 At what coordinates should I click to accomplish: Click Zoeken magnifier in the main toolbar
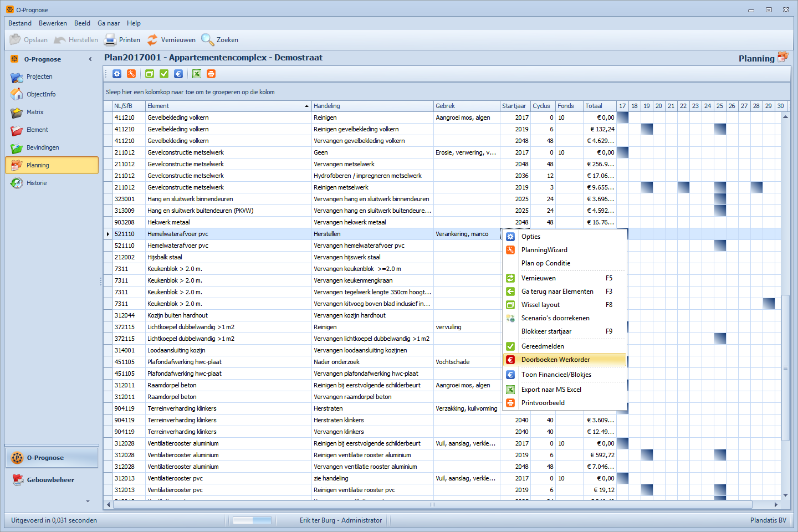click(220, 40)
